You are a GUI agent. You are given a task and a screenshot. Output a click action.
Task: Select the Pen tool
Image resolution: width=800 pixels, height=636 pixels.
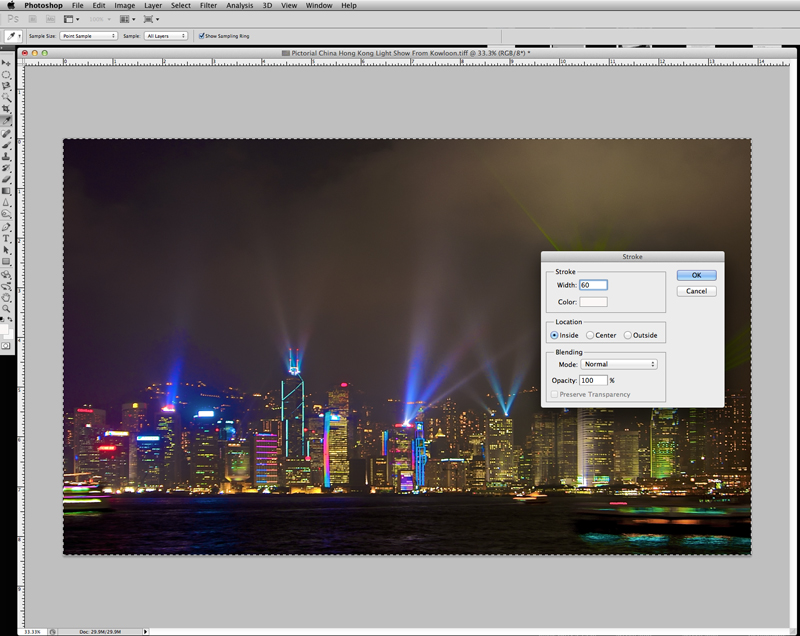click(6, 226)
